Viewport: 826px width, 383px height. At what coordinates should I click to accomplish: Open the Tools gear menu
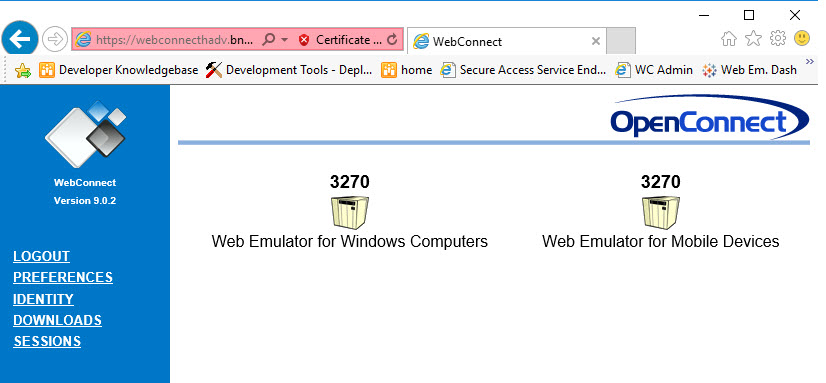coord(778,38)
